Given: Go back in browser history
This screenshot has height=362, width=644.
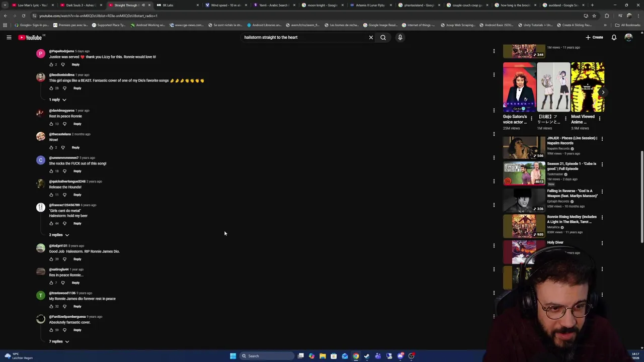Looking at the screenshot, I should coord(6,16).
